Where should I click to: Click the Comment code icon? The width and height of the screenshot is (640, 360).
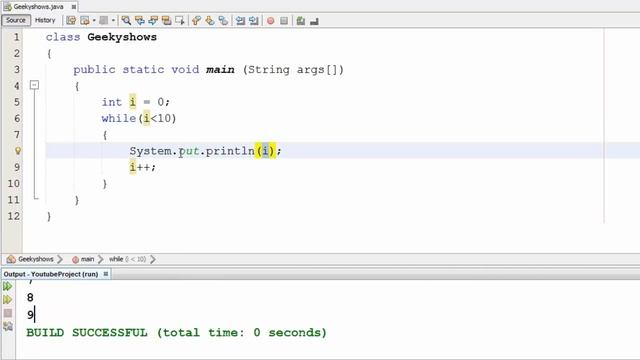click(301, 21)
